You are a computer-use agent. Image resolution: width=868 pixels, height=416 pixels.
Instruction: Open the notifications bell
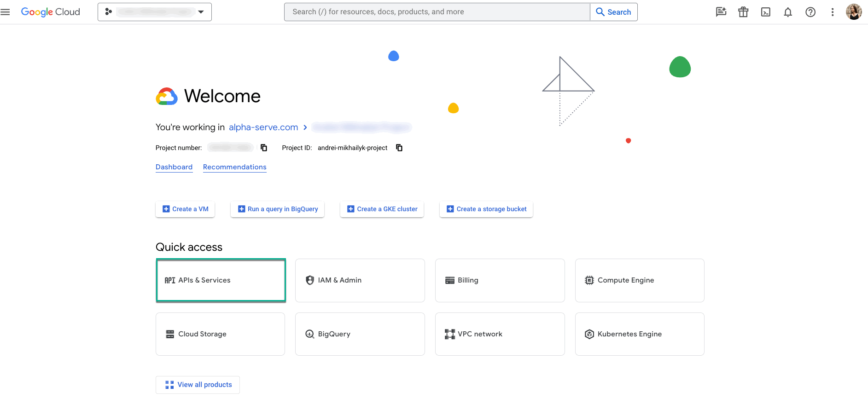787,12
